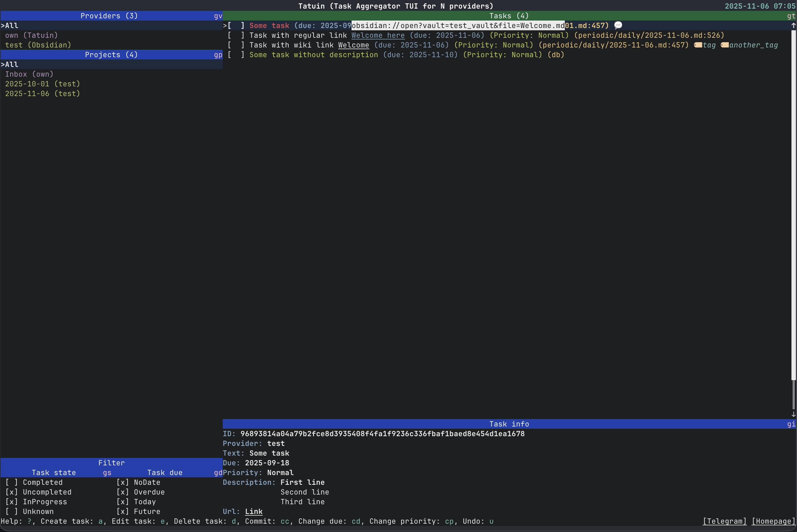
Task: Select the 'test (Obsidian)' provider
Action: (x=38, y=45)
